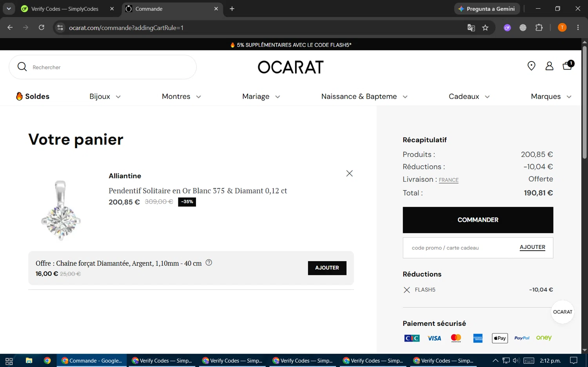Viewport: 588px width, 367px height.
Task: Open the notifications center icon
Action: tap(573, 361)
